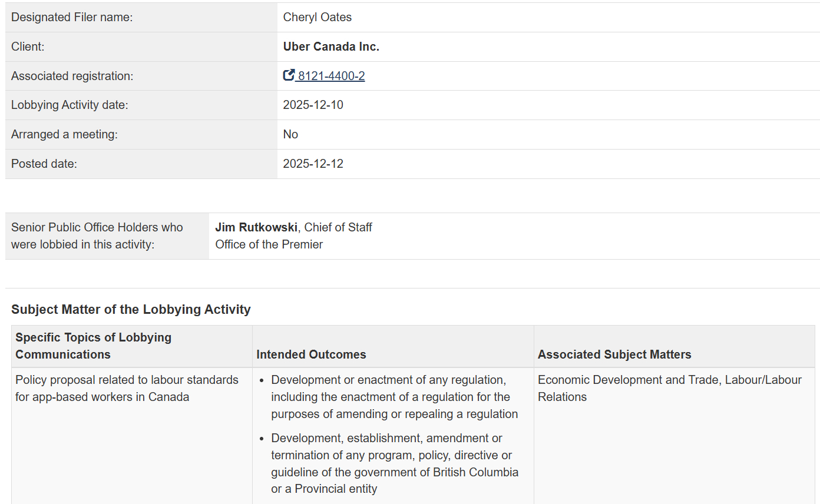Image resolution: width=820 pixels, height=504 pixels.
Task: Click the Cheryl Oates filer name
Action: (x=317, y=17)
